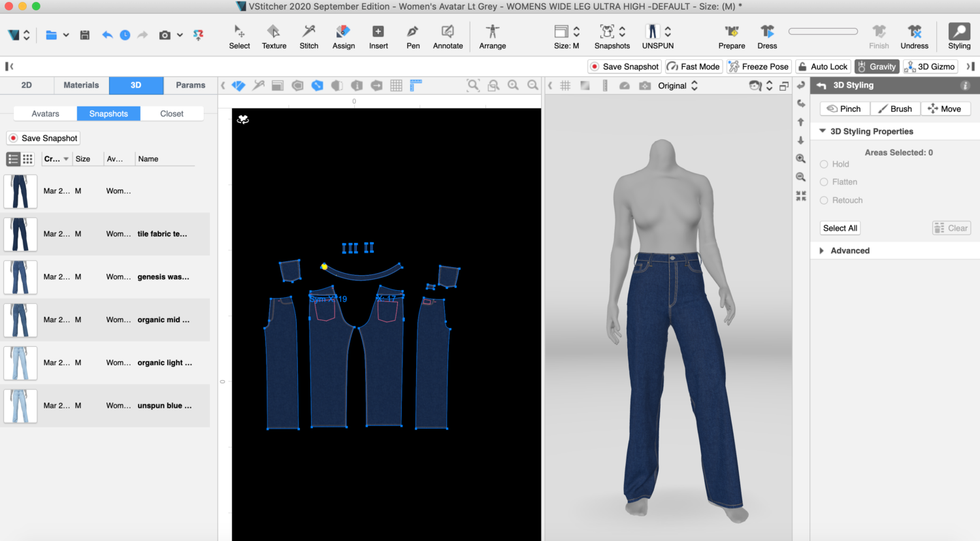Collapse the 3D Styling Properties section
The width and height of the screenshot is (980, 541).
tap(823, 131)
